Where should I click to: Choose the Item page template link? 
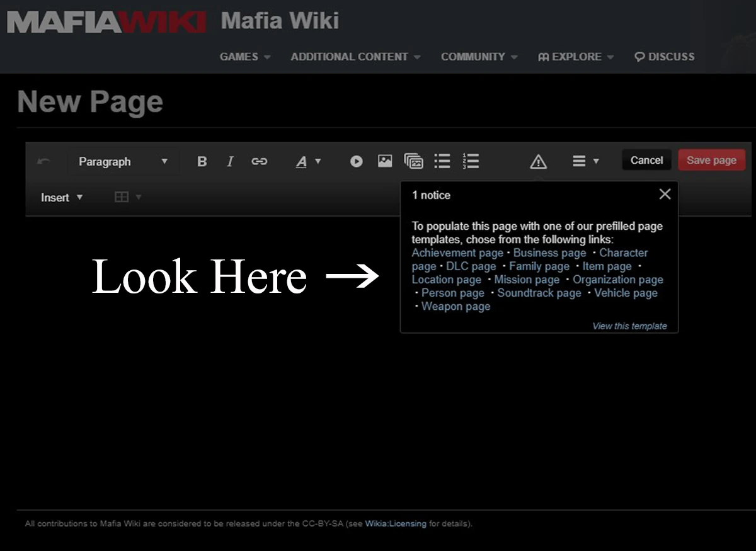pyautogui.click(x=607, y=266)
